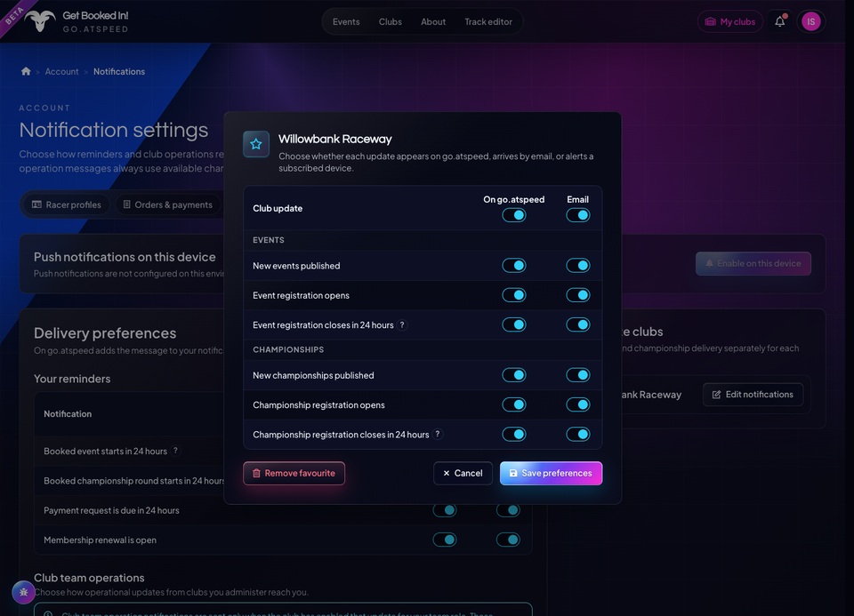Click the Your reminders heading
The image size is (854, 616).
point(72,379)
